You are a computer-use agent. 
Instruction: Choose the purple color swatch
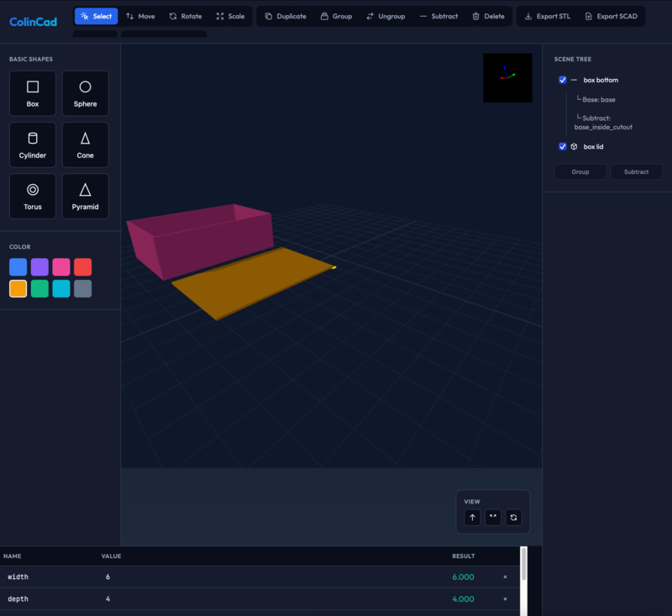pos(39,267)
